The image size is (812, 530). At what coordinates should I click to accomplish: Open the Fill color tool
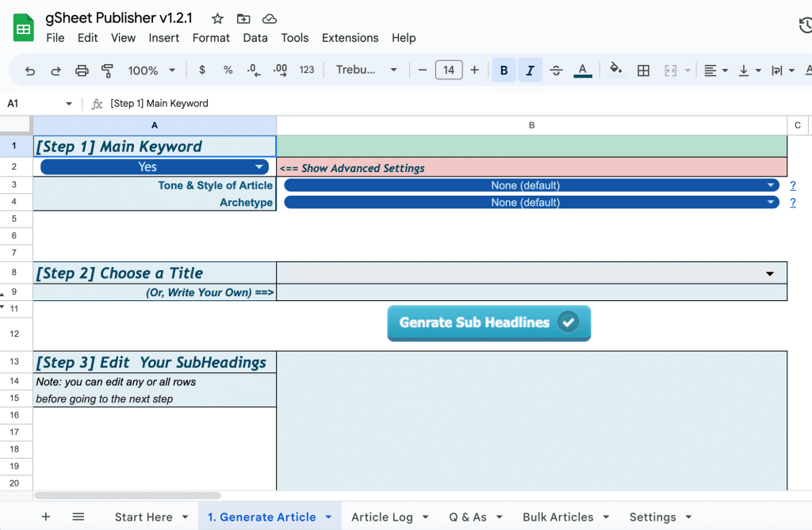tap(616, 70)
